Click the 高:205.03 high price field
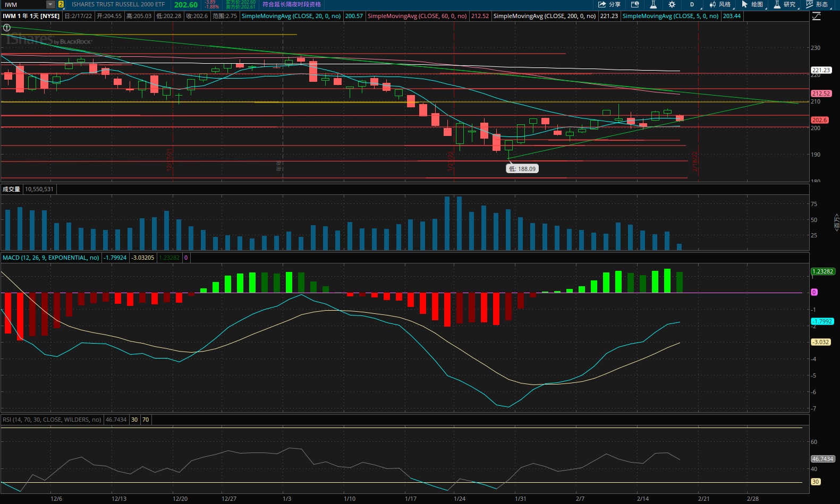The image size is (840, 504). coord(139,16)
